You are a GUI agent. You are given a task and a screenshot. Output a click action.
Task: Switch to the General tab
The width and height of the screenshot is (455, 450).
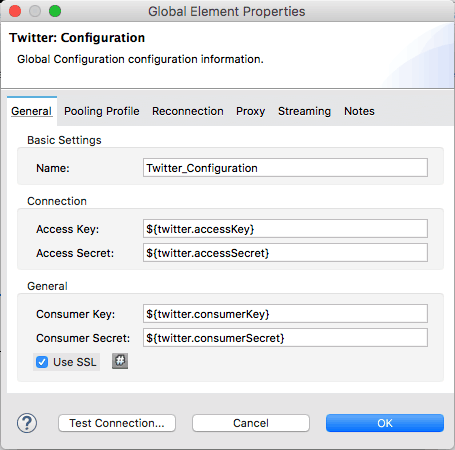pyautogui.click(x=32, y=111)
